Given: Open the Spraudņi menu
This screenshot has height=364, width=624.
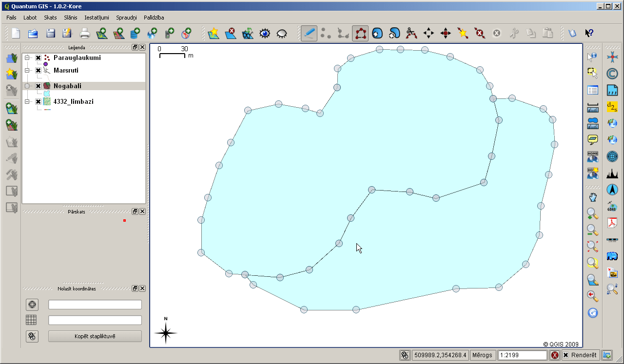Looking at the screenshot, I should click(126, 18).
